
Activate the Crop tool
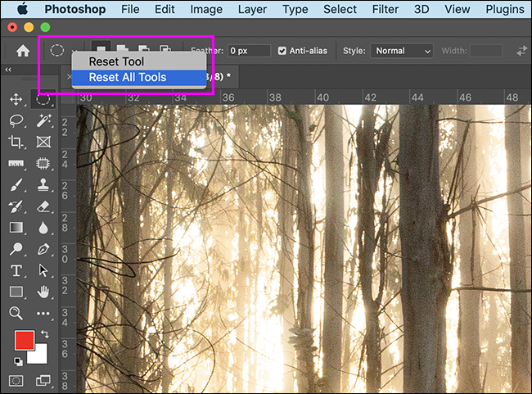[x=16, y=142]
